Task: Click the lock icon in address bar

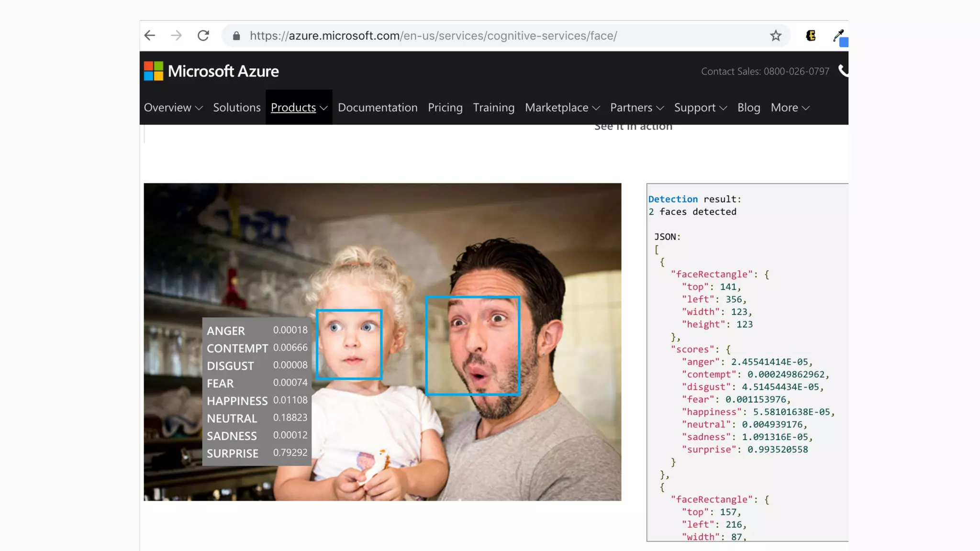Action: (x=236, y=36)
